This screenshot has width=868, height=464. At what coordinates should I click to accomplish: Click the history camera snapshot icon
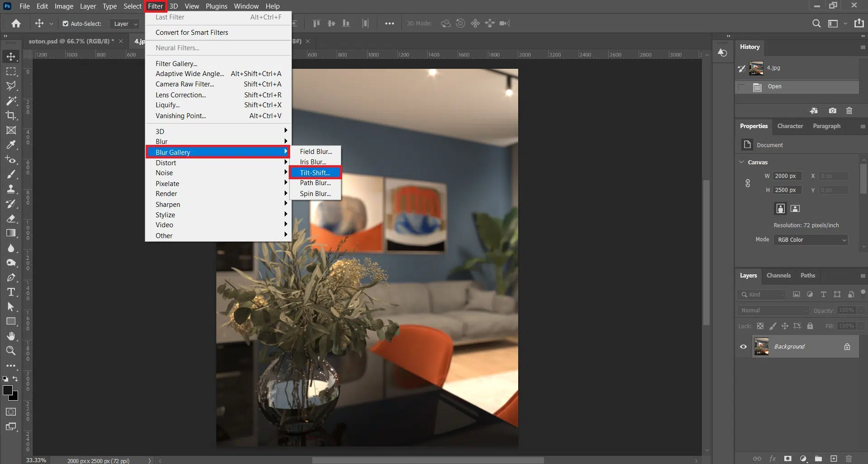click(x=832, y=110)
